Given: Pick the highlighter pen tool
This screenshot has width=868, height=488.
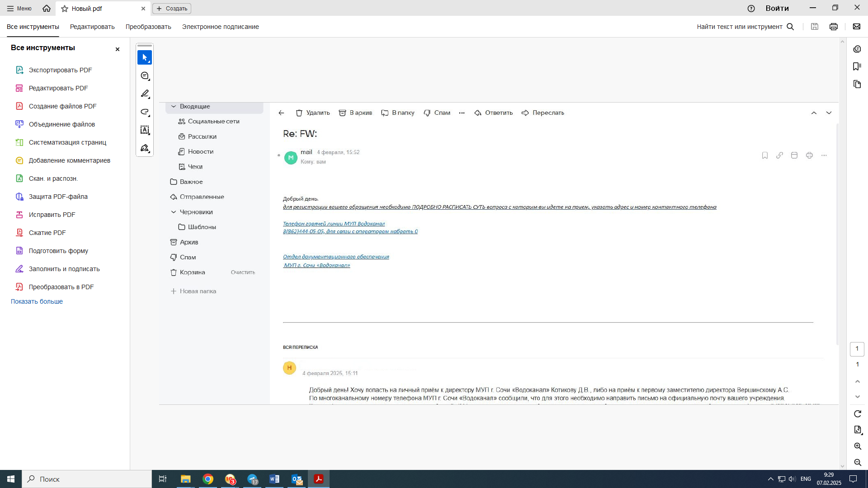Looking at the screenshot, I should [145, 94].
